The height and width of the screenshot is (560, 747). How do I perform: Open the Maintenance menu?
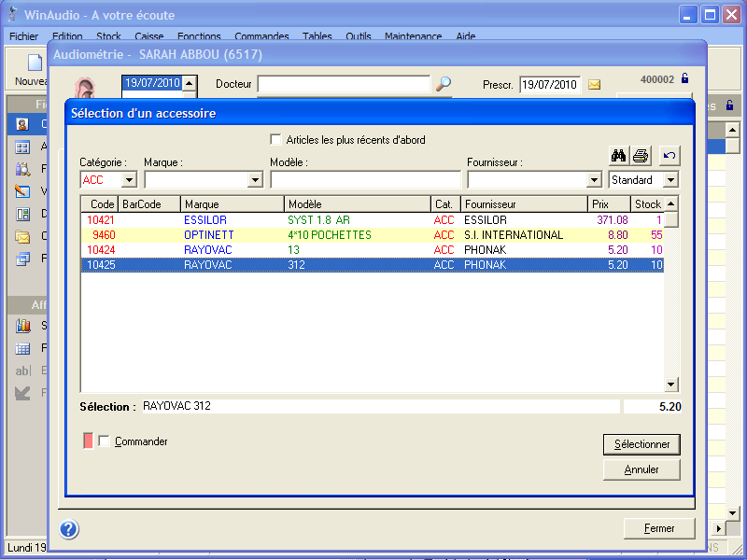pos(413,36)
